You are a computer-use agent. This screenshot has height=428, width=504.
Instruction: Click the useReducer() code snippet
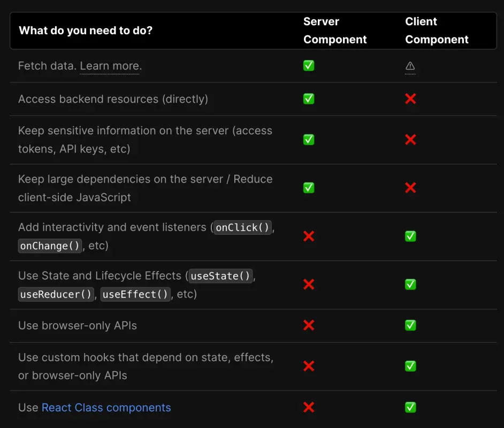pyautogui.click(x=56, y=294)
